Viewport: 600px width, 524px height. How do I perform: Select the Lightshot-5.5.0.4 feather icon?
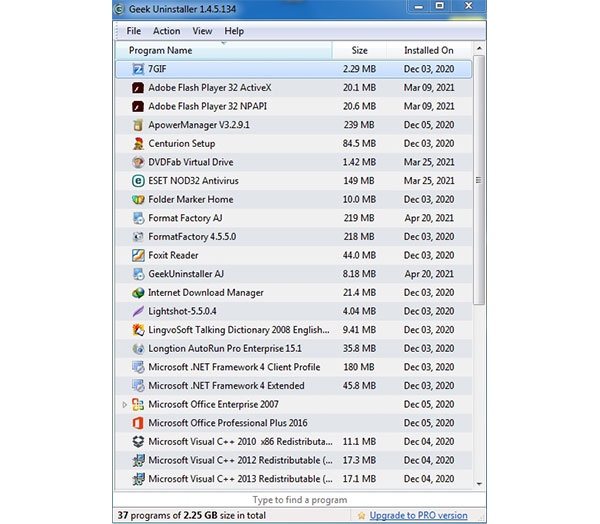click(x=138, y=311)
